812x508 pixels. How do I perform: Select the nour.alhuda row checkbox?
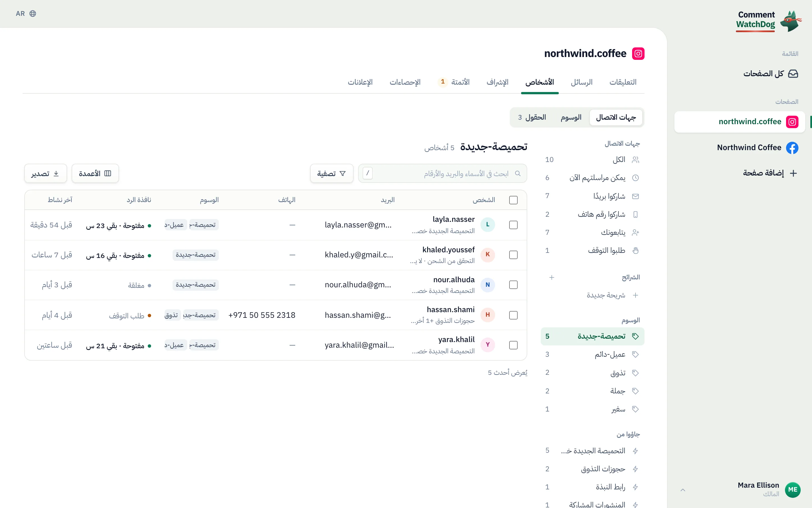tap(513, 285)
